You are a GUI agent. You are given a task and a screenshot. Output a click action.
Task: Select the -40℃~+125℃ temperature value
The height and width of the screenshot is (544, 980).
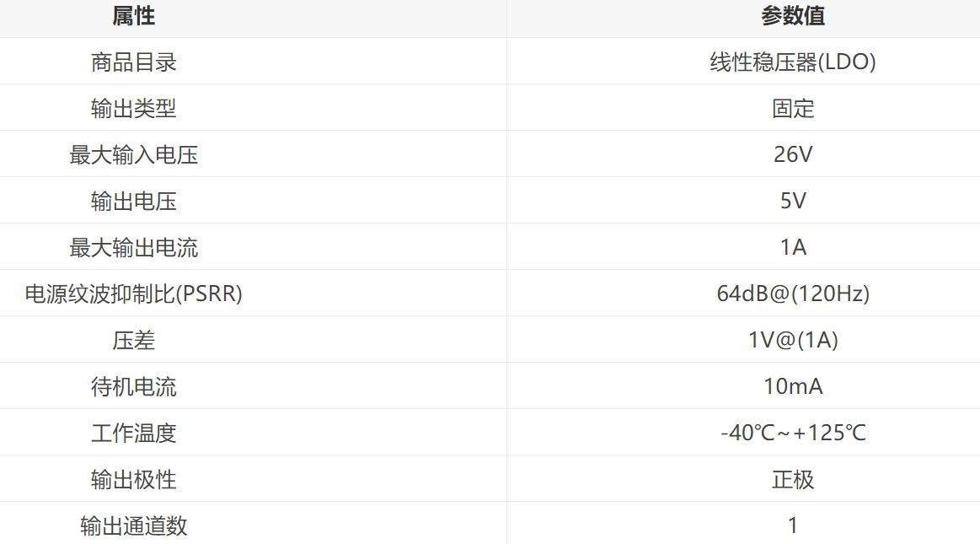[792, 434]
